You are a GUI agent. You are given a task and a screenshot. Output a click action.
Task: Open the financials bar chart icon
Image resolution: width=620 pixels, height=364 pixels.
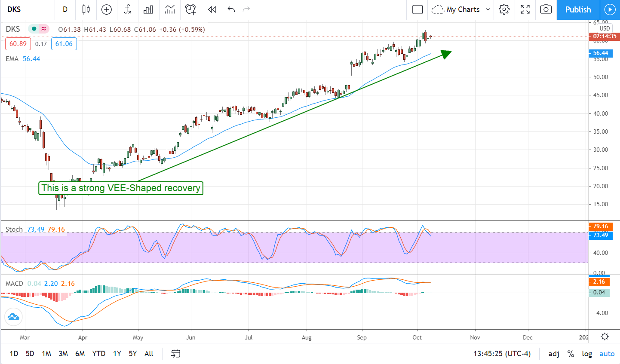(x=148, y=9)
